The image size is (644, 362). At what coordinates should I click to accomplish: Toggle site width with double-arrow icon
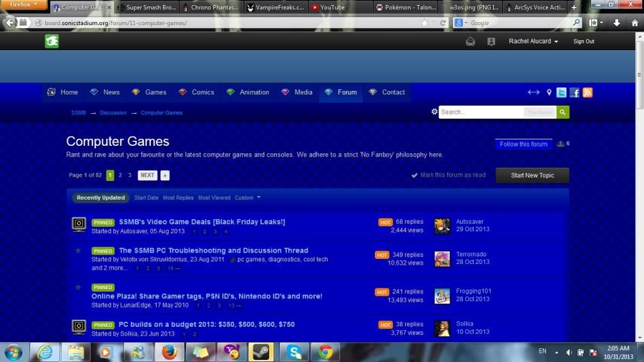tap(533, 92)
